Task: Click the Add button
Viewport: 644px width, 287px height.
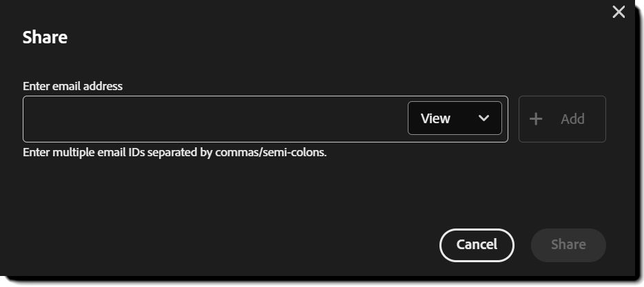Action: [562, 118]
